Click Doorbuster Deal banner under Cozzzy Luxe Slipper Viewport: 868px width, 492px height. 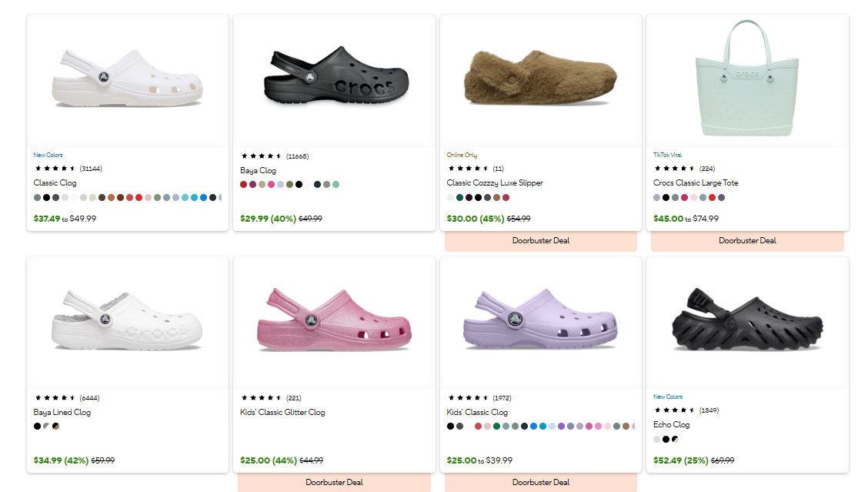(541, 241)
